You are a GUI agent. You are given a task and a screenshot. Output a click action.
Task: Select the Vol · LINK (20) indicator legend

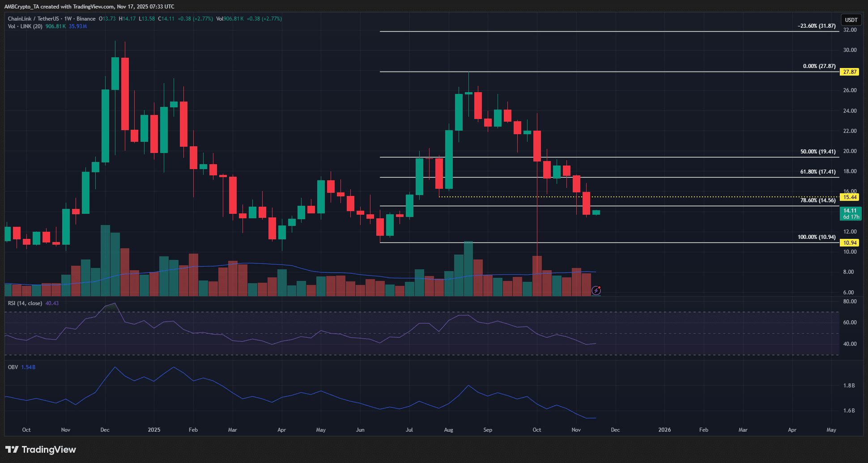tap(26, 26)
